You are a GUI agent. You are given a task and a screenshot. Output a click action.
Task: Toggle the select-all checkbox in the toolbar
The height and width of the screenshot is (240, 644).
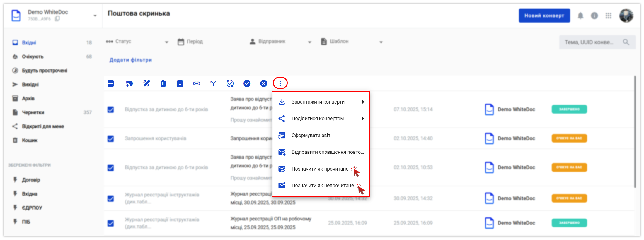pyautogui.click(x=111, y=83)
